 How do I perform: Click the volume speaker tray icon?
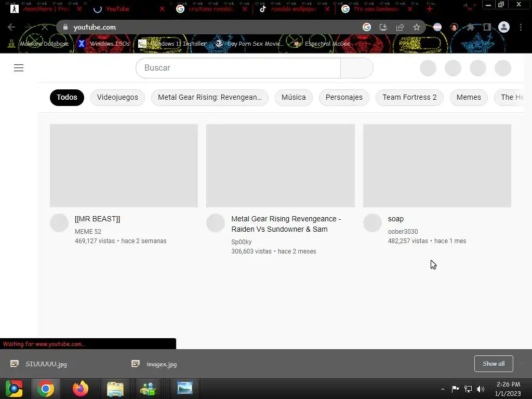click(481, 389)
